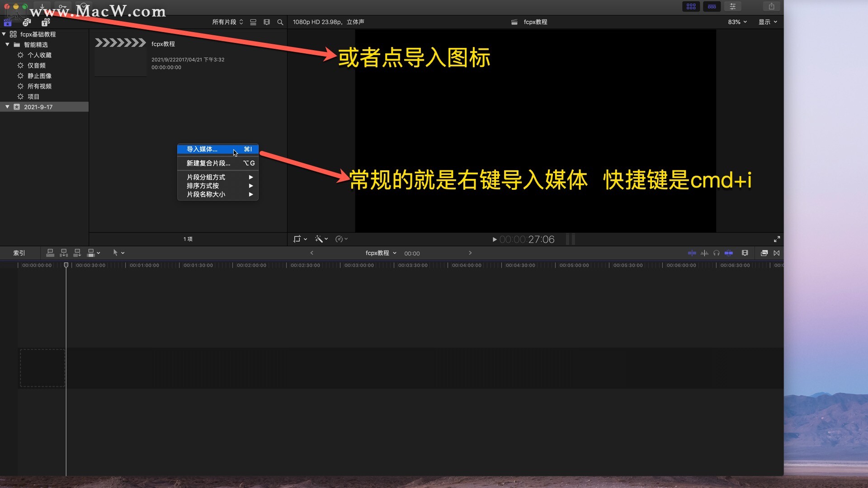Toggle timeline panel visibility button
This screenshot has width=868, height=488.
click(712, 6)
